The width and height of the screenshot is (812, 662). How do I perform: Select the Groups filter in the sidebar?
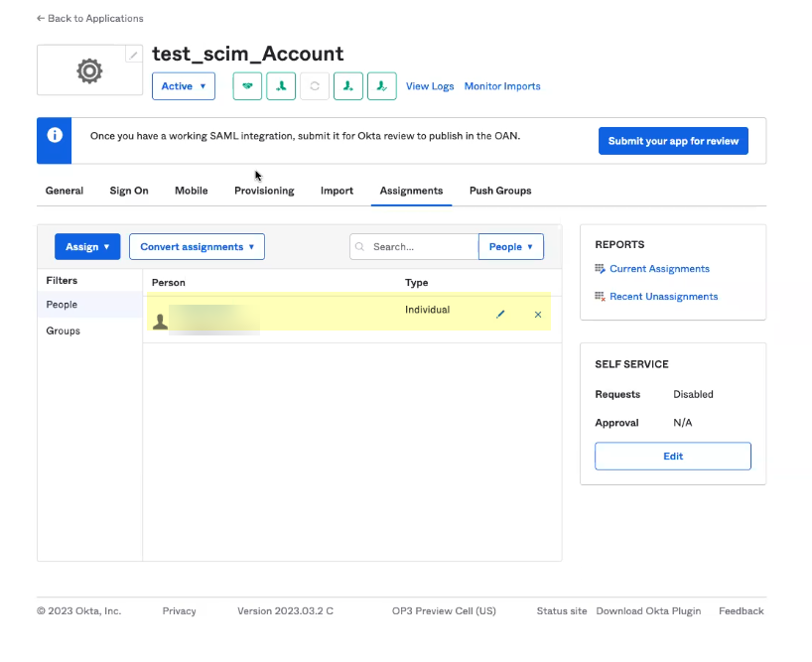pyautogui.click(x=64, y=331)
